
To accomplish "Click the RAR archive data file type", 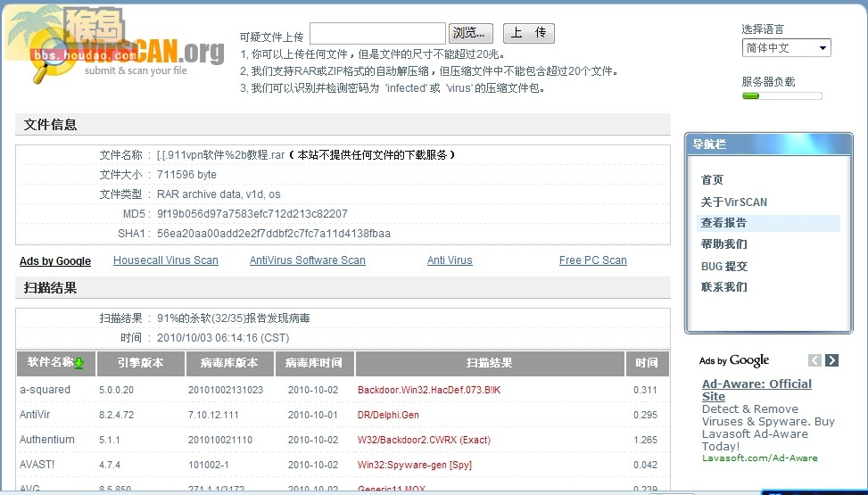I will pos(219,194).
